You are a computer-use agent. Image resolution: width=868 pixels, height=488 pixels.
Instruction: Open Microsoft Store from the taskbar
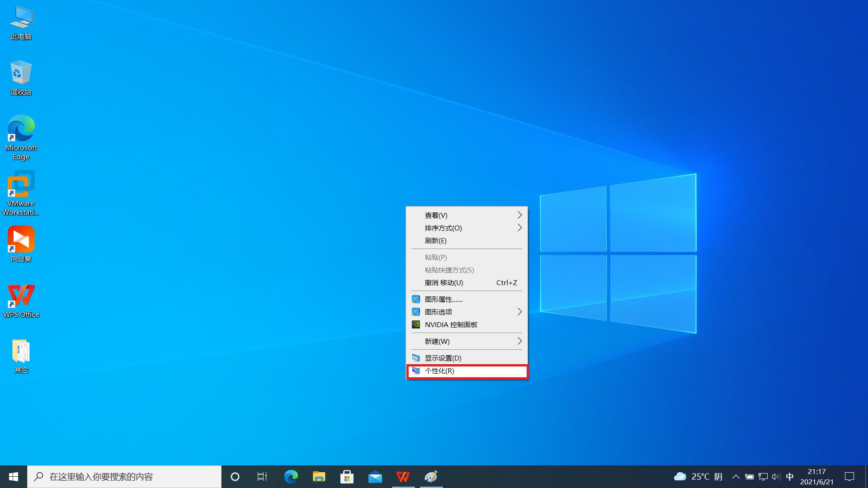tap(347, 476)
